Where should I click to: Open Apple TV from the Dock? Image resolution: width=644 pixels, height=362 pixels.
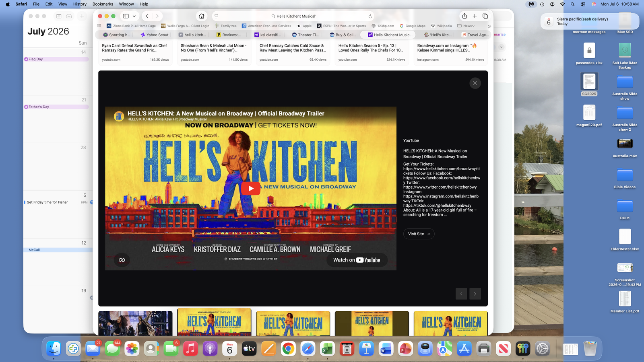[249, 349]
